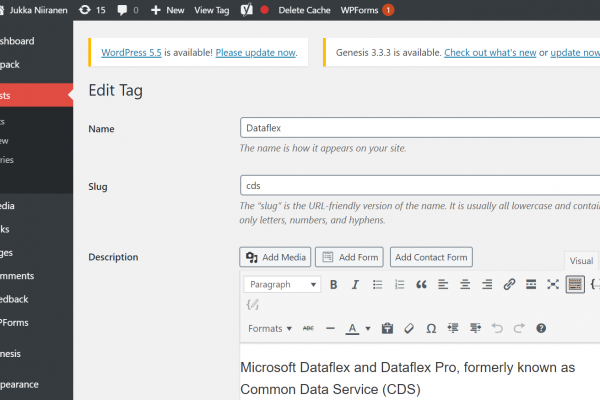Click the Add Media button
Viewport: 600px width, 400px height.
click(x=275, y=257)
